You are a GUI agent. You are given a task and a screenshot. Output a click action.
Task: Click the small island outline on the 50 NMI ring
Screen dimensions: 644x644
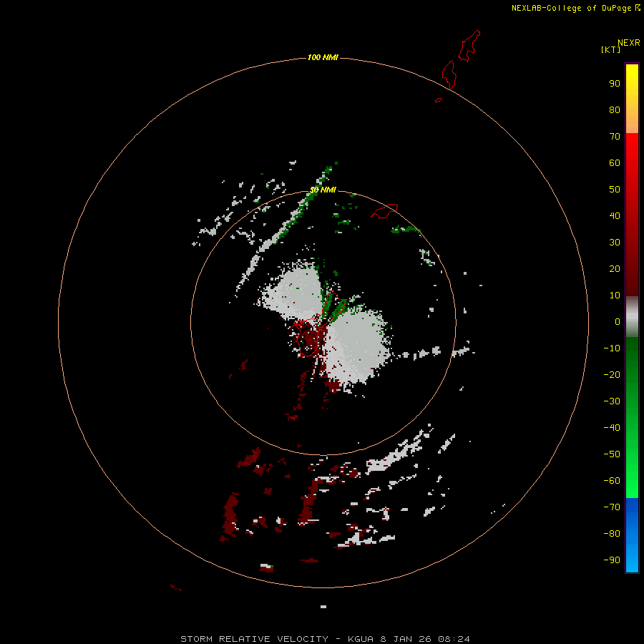(384, 211)
